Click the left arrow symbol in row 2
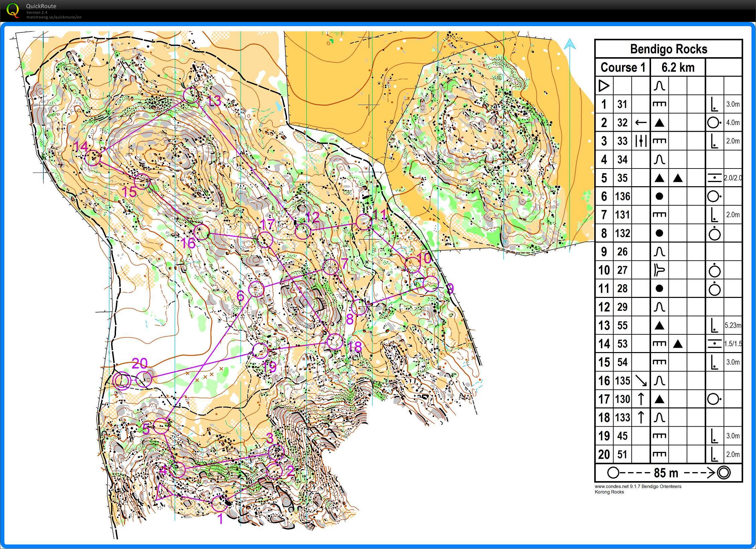Image resolution: width=756 pixels, height=549 pixels. pyautogui.click(x=641, y=123)
